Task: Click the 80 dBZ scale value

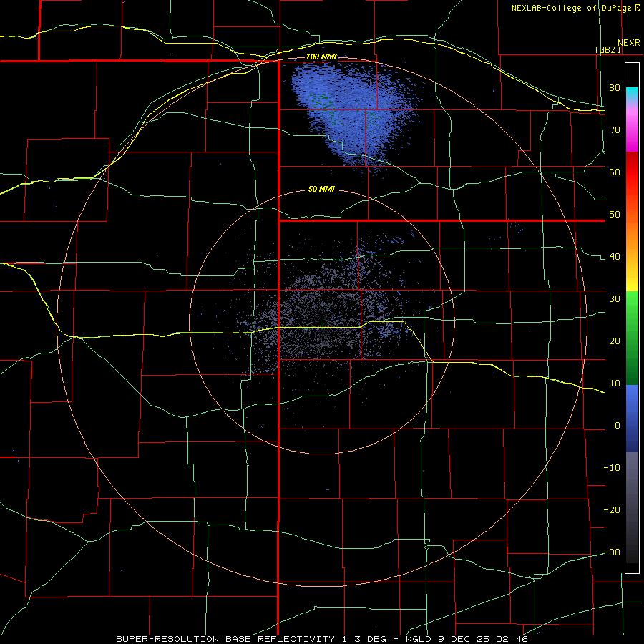Action: 615,88
